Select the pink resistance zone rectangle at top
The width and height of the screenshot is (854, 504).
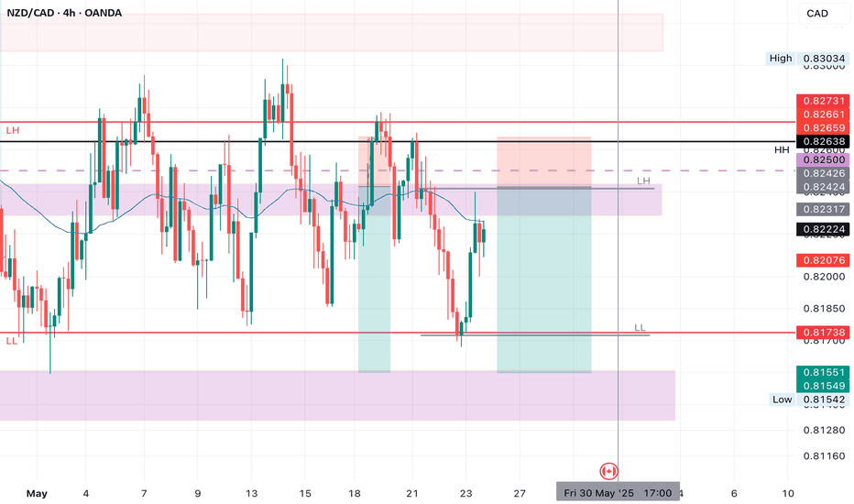[x=331, y=33]
